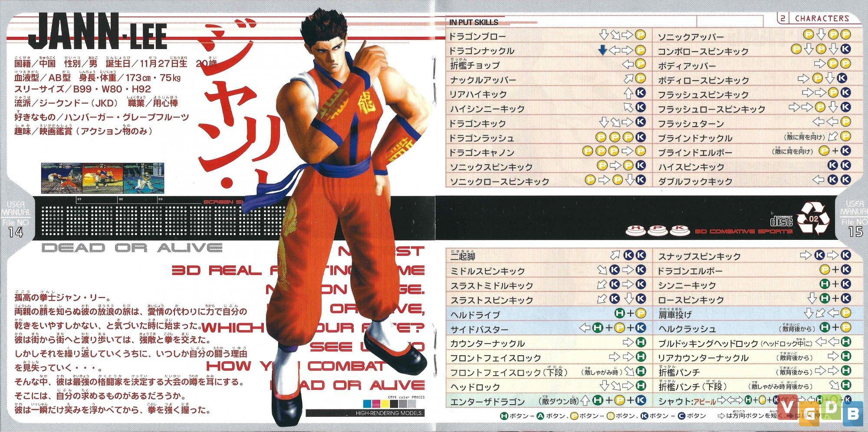Viewport: 868px width, 432px height.
Task: Click the recycle symbol marked 02
Action: (814, 219)
